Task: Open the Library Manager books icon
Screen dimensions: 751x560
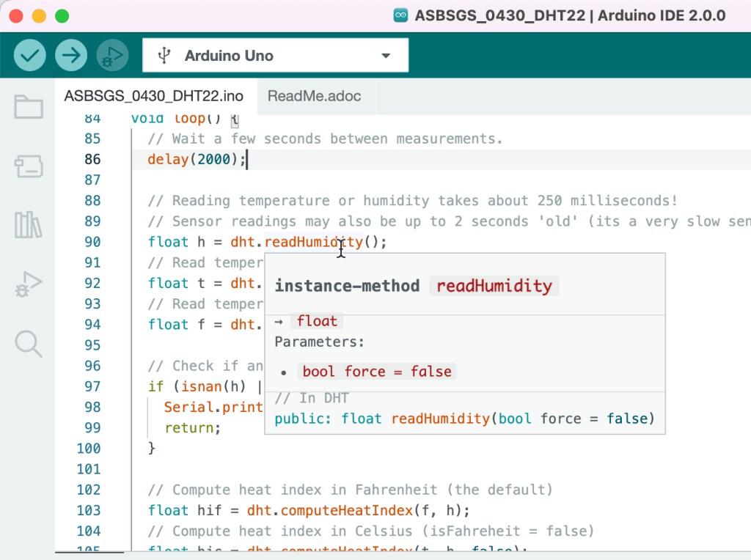Action: coord(29,225)
